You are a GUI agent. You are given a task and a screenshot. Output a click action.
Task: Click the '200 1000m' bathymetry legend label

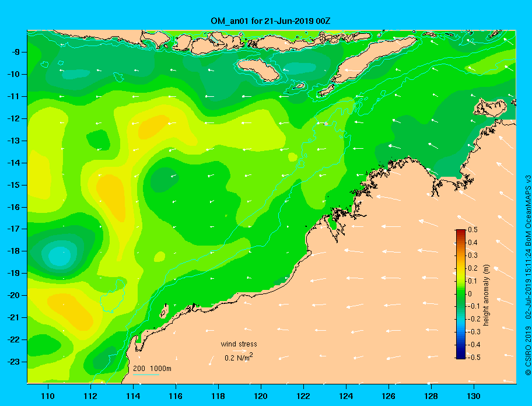(152, 368)
